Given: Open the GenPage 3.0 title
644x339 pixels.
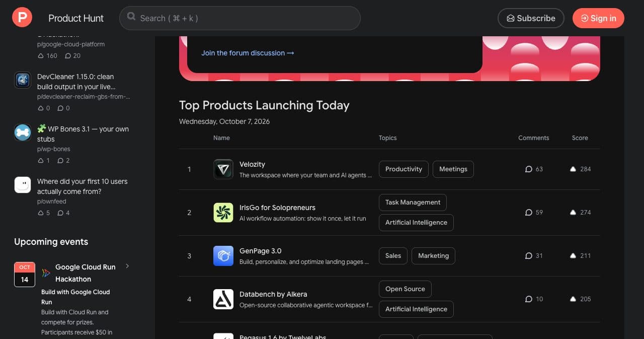Looking at the screenshot, I should tap(260, 251).
